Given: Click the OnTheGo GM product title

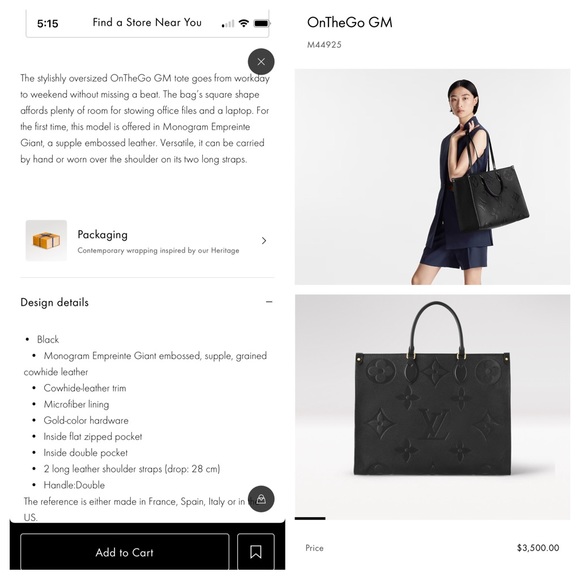Looking at the screenshot, I should coord(350,23).
